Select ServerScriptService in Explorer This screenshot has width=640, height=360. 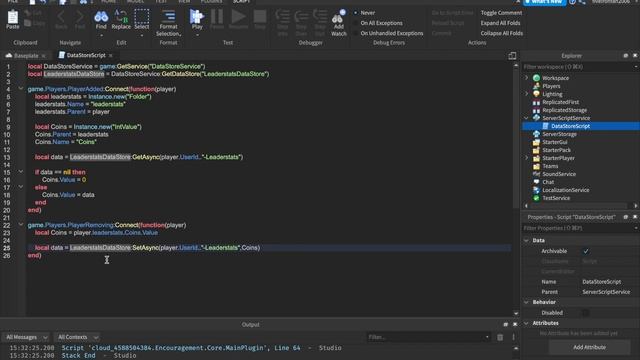click(x=566, y=118)
